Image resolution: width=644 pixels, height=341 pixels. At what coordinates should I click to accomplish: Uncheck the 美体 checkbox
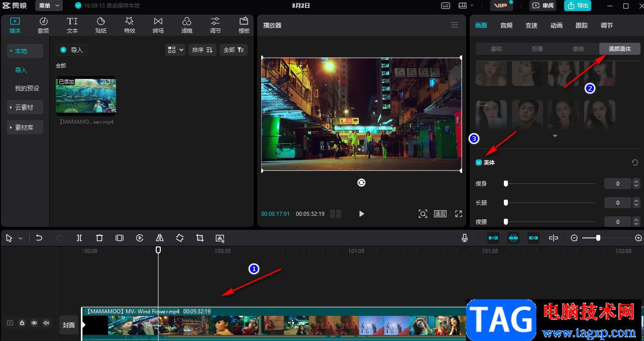tap(479, 162)
